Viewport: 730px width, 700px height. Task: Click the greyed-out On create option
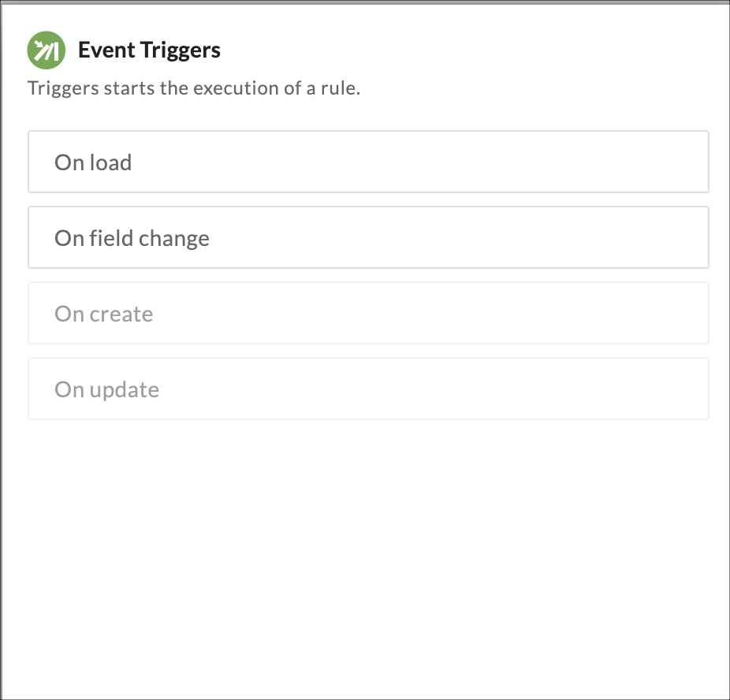[368, 313]
